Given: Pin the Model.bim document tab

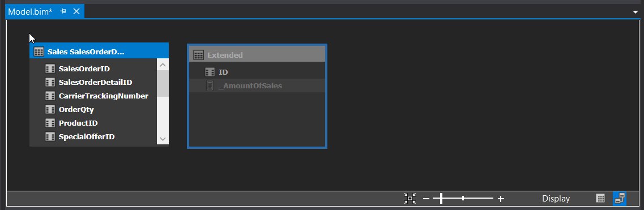Looking at the screenshot, I should (63, 11).
